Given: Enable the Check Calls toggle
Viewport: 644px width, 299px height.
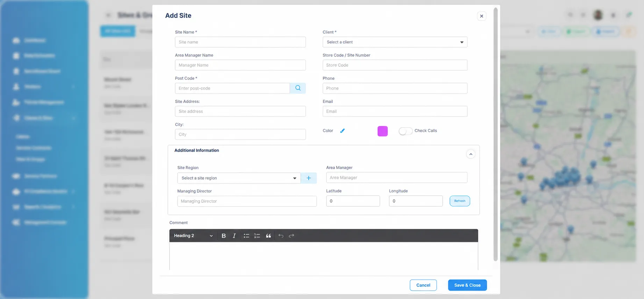Looking at the screenshot, I should tap(406, 131).
